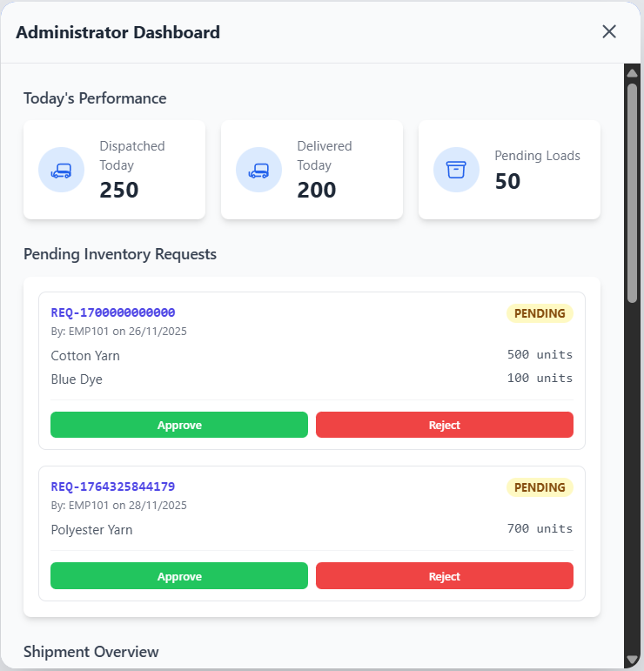
Task: Click the scrollbar up arrow
Action: [x=633, y=72]
